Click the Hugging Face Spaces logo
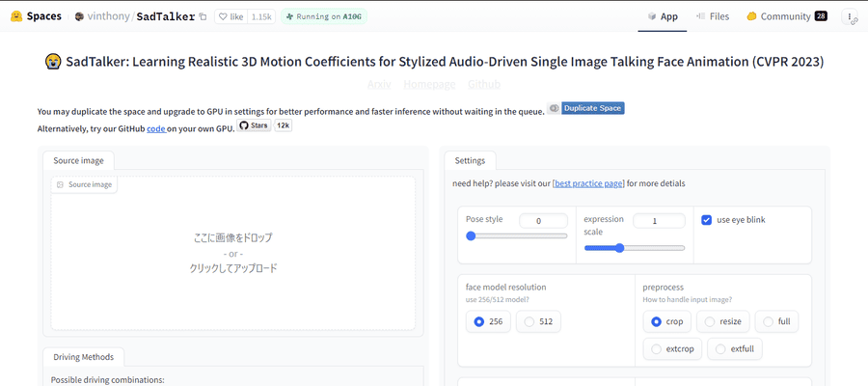The image size is (868, 386). coord(16,16)
